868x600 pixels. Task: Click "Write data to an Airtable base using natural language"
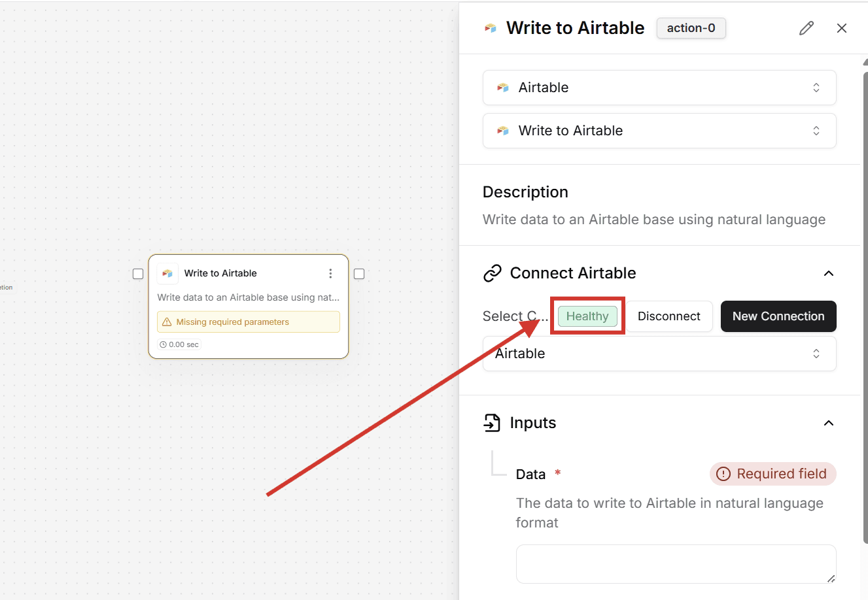pos(654,220)
